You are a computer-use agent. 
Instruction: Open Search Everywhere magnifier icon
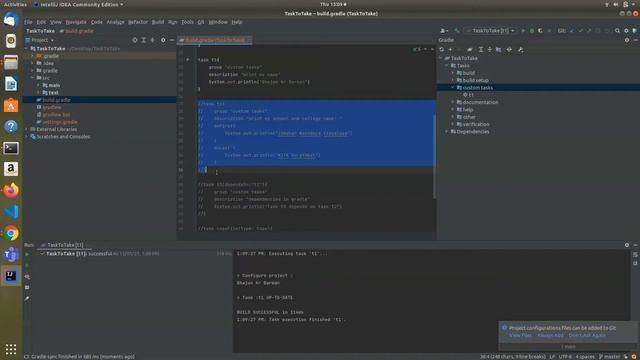(617, 31)
